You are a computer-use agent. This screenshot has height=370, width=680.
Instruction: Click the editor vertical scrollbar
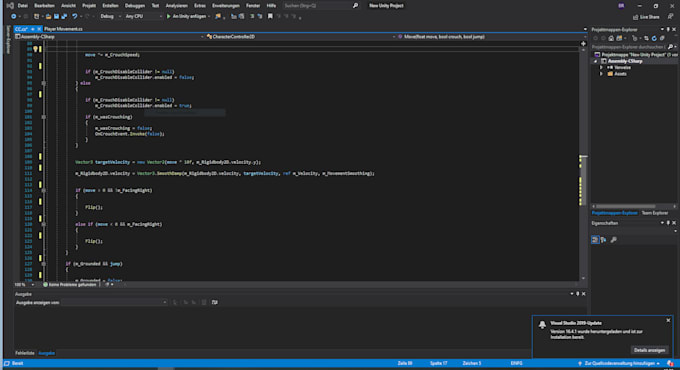point(583,163)
